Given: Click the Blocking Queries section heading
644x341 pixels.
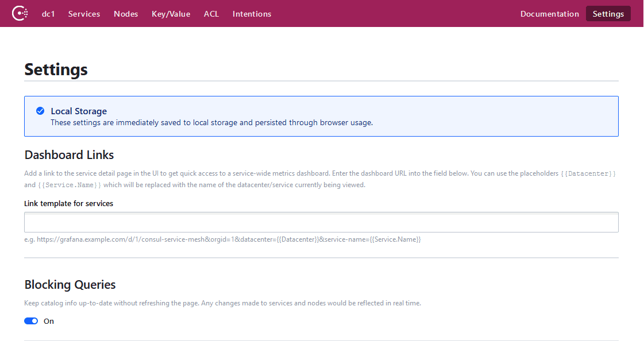Looking at the screenshot, I should point(70,284).
